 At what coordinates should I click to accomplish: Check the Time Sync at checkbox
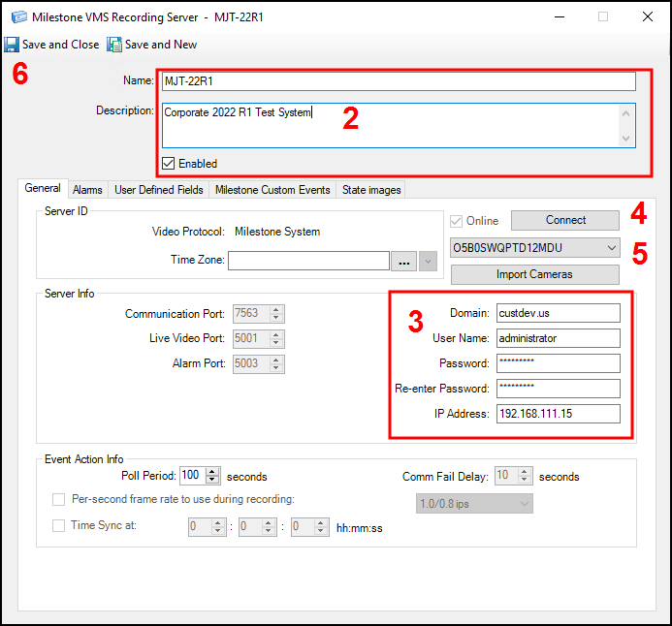click(x=59, y=525)
